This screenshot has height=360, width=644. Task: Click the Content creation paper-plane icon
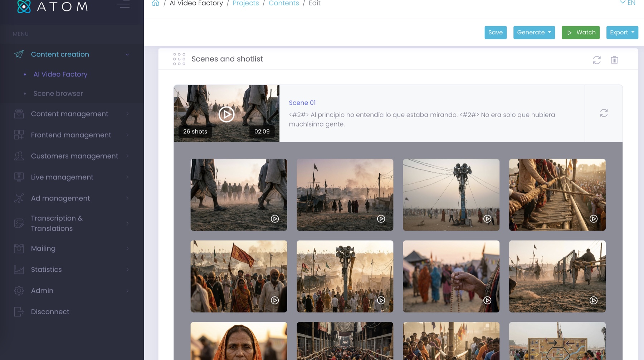(19, 54)
